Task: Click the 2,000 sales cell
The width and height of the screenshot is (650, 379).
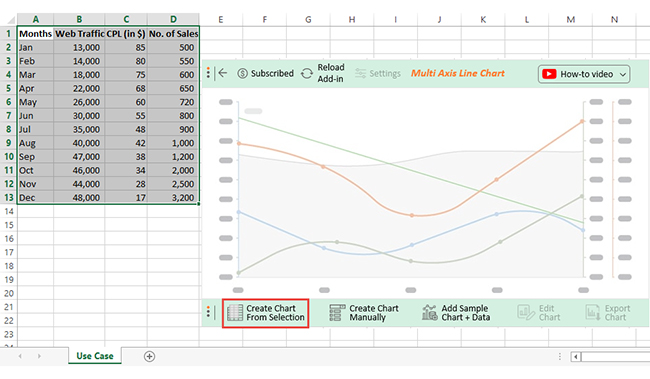Action: (173, 170)
